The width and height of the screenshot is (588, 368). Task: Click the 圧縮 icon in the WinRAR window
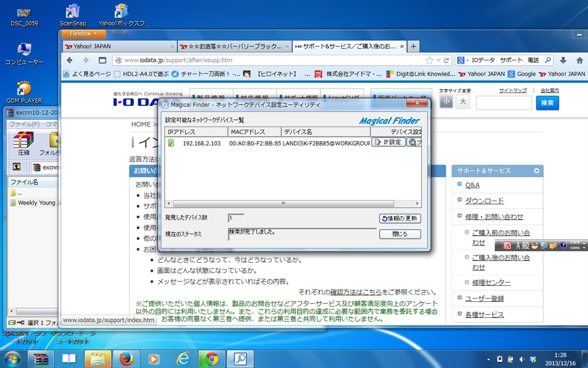tap(23, 143)
